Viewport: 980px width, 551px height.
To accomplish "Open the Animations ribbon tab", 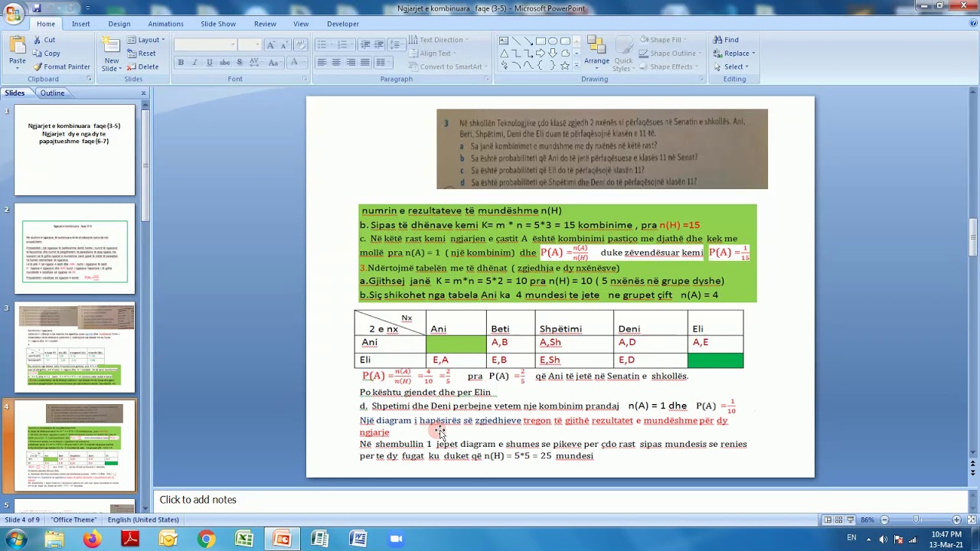I will tap(165, 24).
